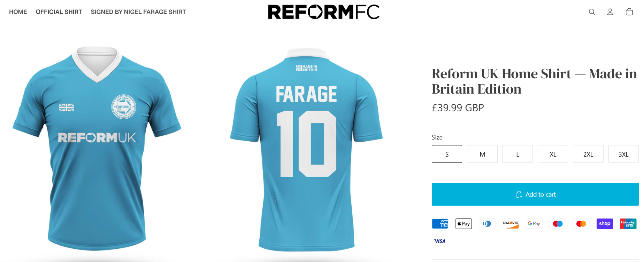Open the shopping bag cart icon
Screen dimensions: 644x262
629,12
